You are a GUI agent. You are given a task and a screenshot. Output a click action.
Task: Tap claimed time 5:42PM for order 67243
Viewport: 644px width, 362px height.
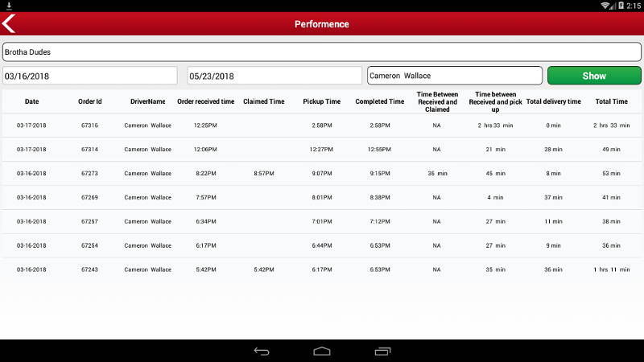(264, 269)
